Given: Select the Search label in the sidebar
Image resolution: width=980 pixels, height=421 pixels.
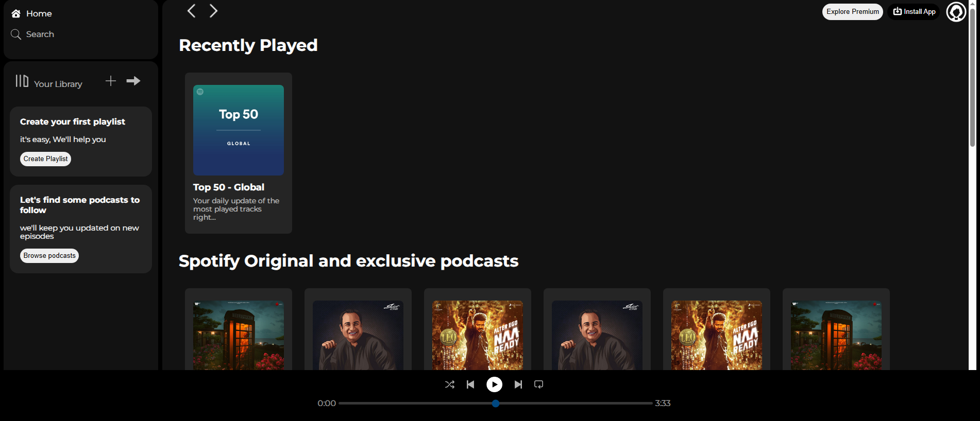Looking at the screenshot, I should 40,34.
